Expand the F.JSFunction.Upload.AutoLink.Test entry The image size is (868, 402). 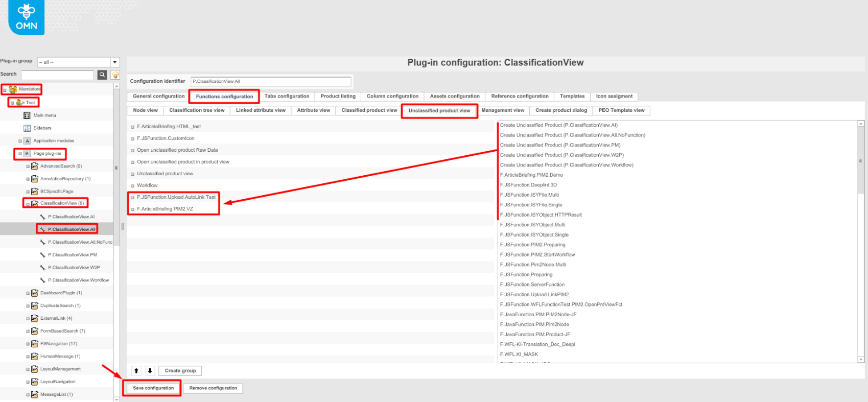[x=132, y=198]
